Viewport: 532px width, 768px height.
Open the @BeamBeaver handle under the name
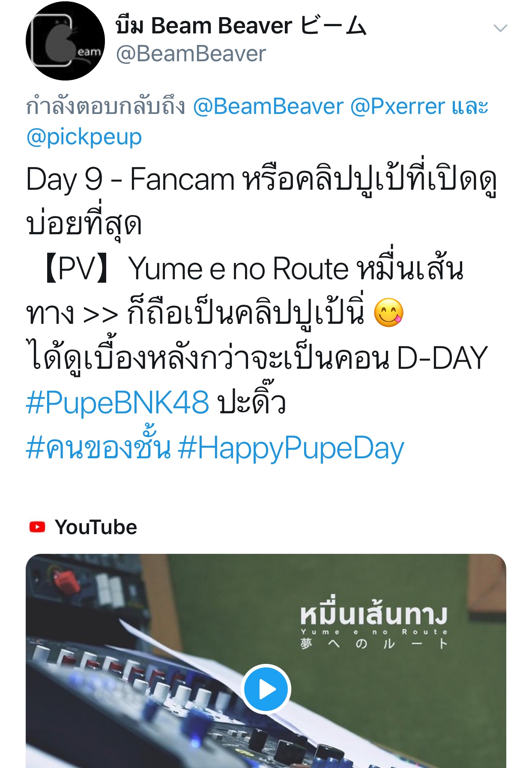[191, 54]
